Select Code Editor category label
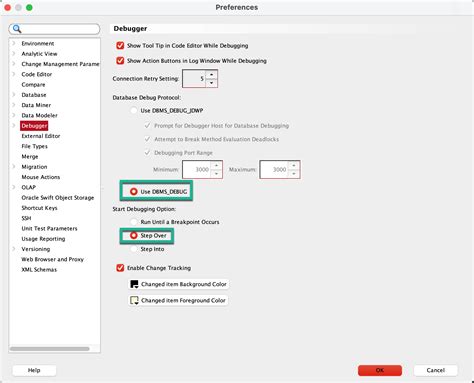Screen dimensions: 474x383 tap(37, 74)
